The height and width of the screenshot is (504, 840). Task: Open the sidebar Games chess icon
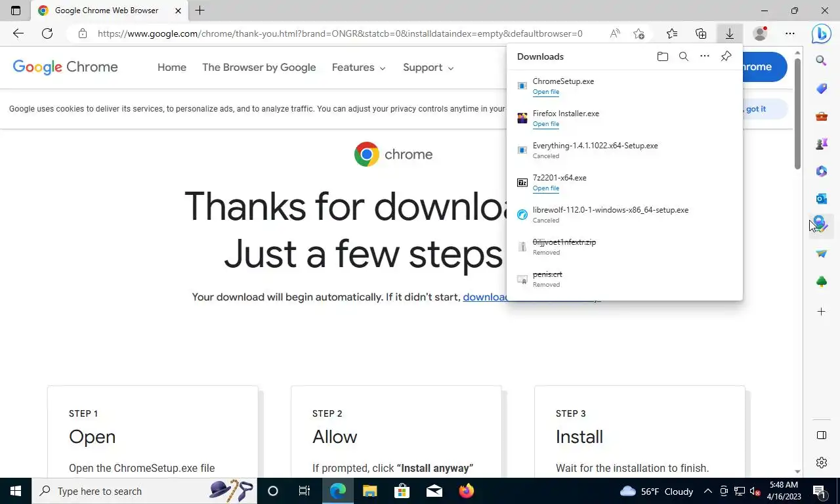click(x=822, y=144)
